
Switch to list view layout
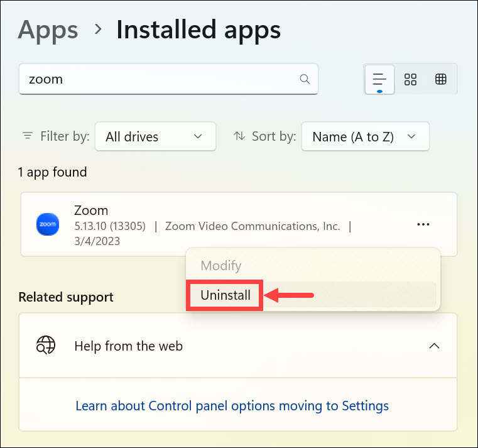pyautogui.click(x=379, y=79)
